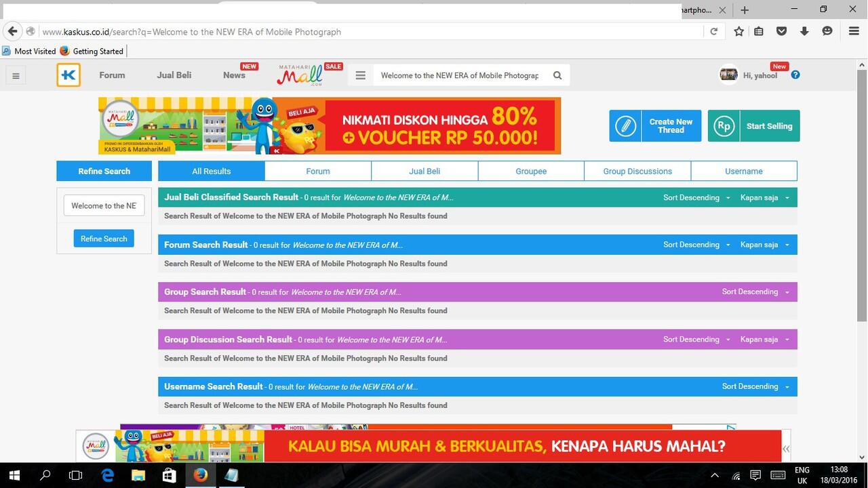Open Sort Descending in Username Search Result

click(x=755, y=386)
